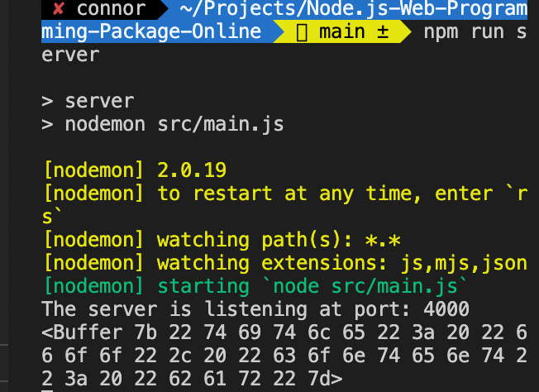Click the '[nodemon] 2.0.19' version line

(x=135, y=170)
